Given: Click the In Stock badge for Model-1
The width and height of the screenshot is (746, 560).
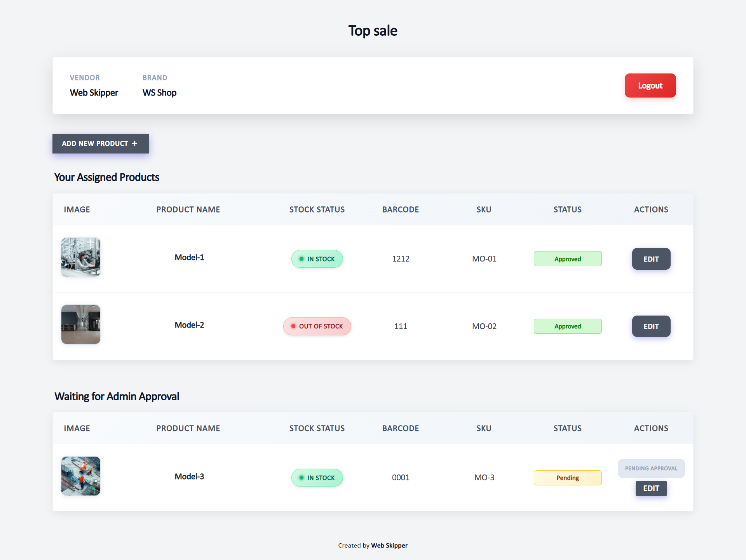Looking at the screenshot, I should coord(317,259).
